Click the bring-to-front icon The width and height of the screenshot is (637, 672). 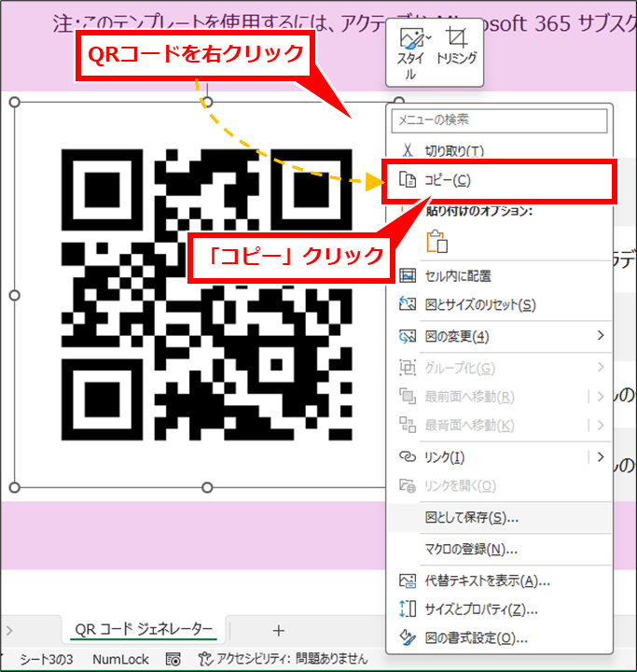pos(408,396)
